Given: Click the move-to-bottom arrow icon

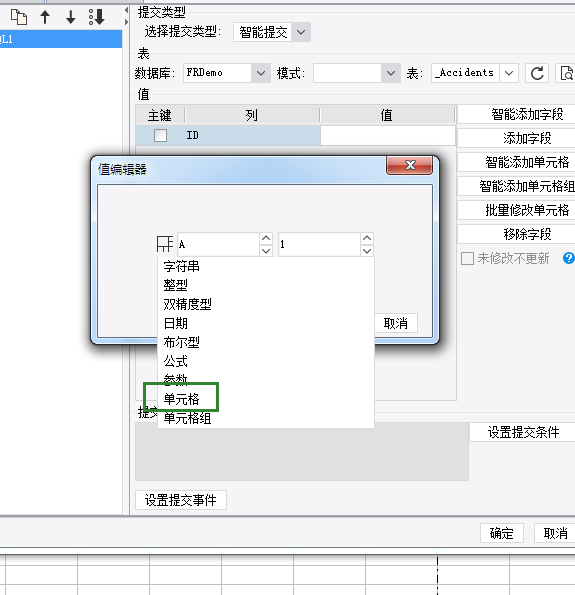Looking at the screenshot, I should pos(96,17).
